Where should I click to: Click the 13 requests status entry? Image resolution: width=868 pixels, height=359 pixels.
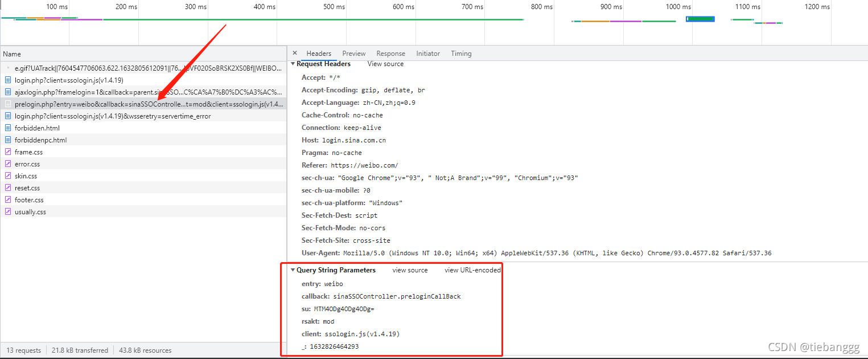(x=24, y=350)
